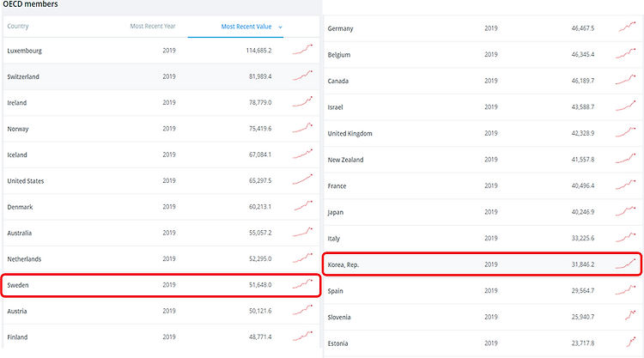
Task: Sort by Most Recent Year header
Action: [x=153, y=27]
